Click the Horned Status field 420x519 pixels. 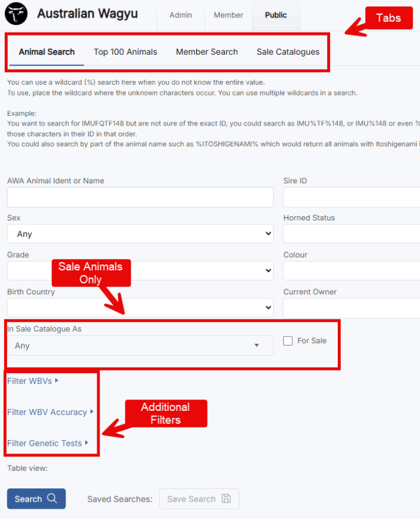click(352, 234)
